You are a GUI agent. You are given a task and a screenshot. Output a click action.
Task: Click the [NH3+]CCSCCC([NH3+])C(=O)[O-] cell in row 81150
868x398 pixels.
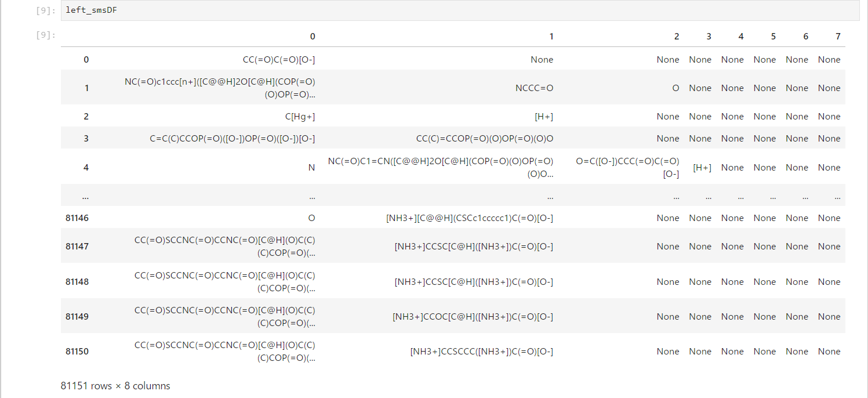481,352
